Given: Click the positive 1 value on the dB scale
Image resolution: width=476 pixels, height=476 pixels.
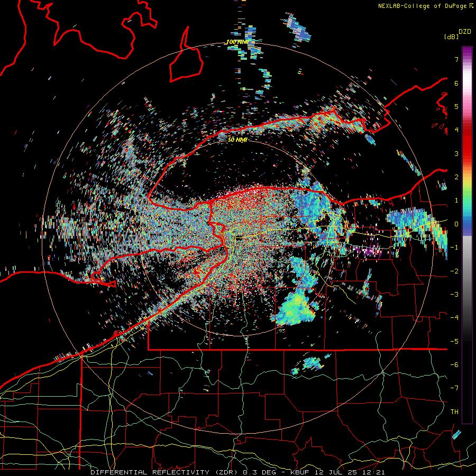Looking at the screenshot, I should click(x=456, y=200).
